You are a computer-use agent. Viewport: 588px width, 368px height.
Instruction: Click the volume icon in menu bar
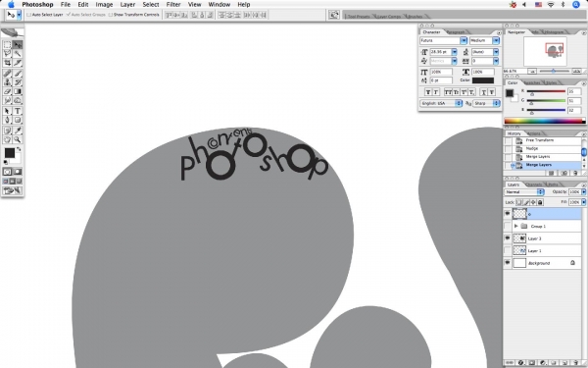coord(524,5)
